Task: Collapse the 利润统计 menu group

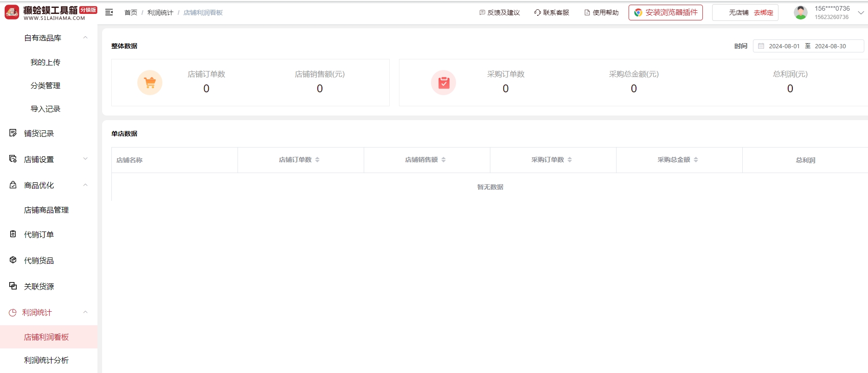Action: [x=85, y=312]
